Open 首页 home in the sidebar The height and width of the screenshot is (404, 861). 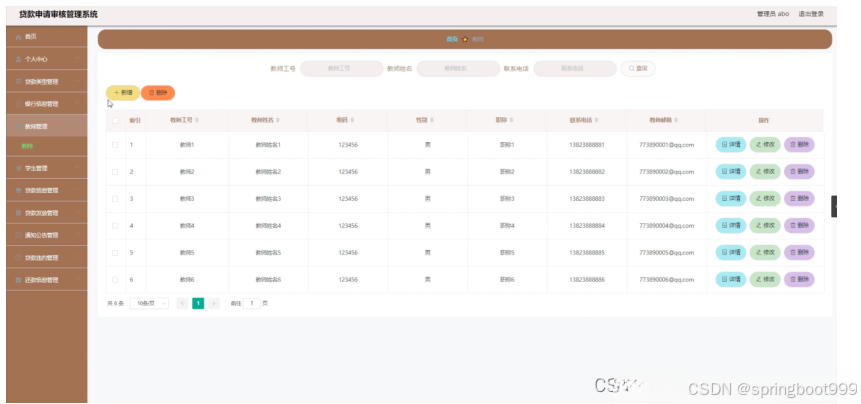click(x=47, y=37)
